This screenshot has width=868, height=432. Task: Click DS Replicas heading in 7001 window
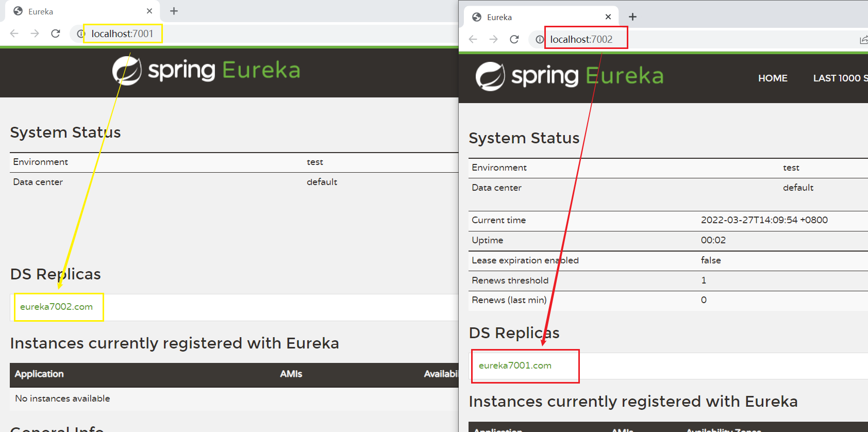pyautogui.click(x=56, y=274)
